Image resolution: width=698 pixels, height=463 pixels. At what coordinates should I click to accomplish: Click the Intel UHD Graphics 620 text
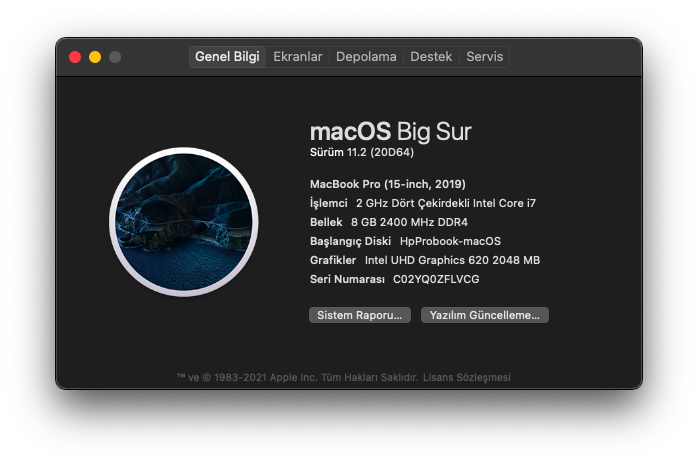point(452,260)
